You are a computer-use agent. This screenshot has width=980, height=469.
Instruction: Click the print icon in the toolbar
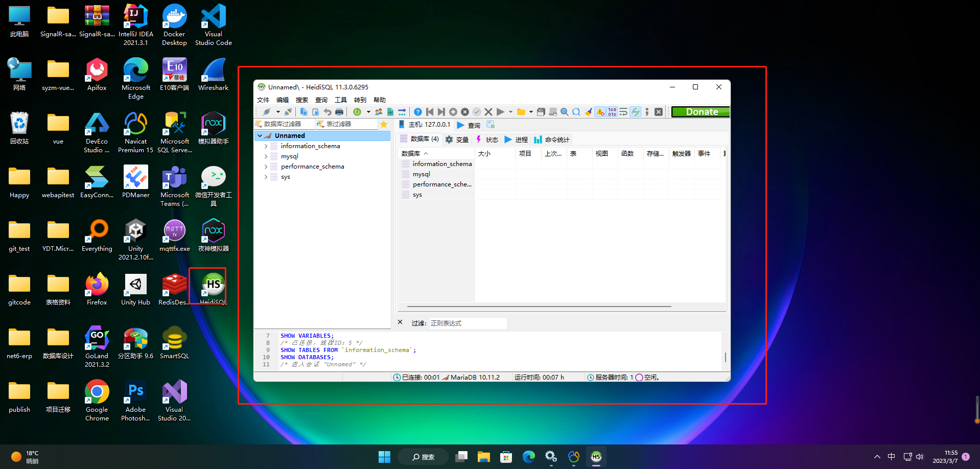pyautogui.click(x=339, y=112)
